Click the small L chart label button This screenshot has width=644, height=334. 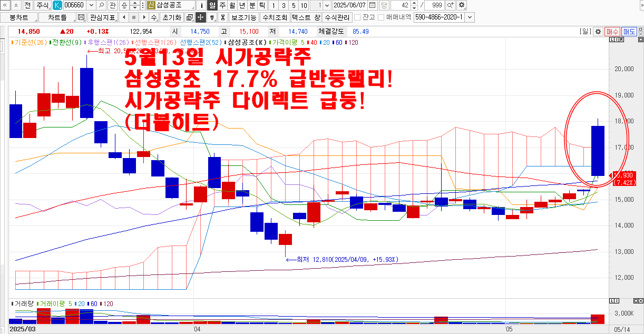point(611,41)
